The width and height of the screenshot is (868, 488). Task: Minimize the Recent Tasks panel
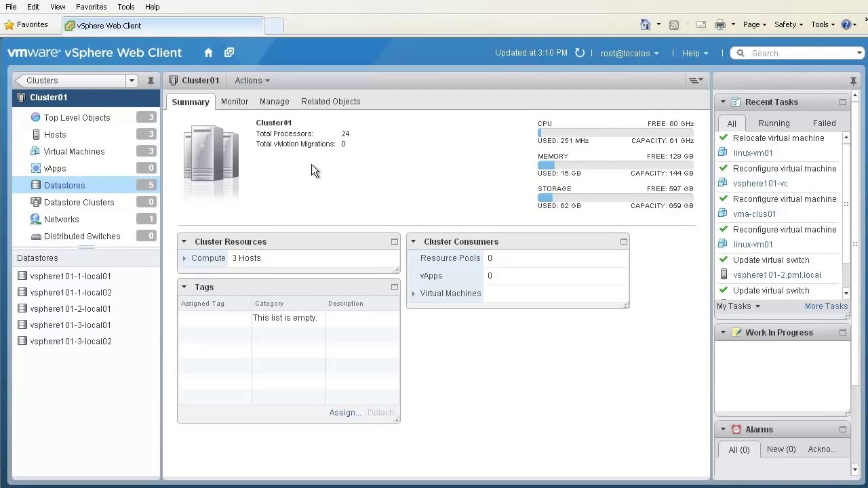tap(842, 102)
